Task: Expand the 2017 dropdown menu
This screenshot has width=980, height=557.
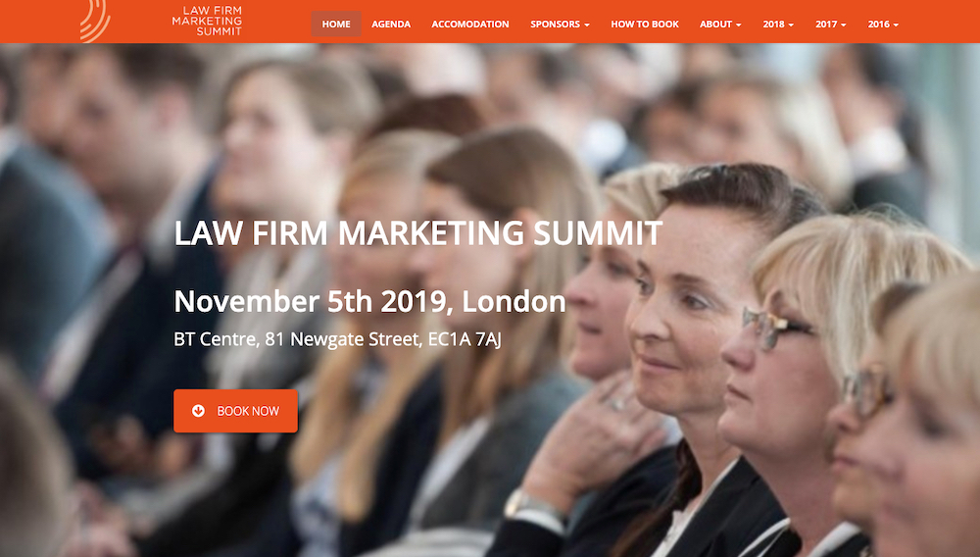Action: click(x=831, y=24)
